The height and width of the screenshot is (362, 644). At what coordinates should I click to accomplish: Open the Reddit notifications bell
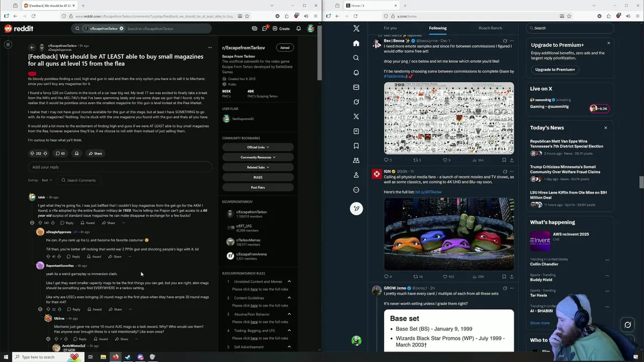coord(298,29)
